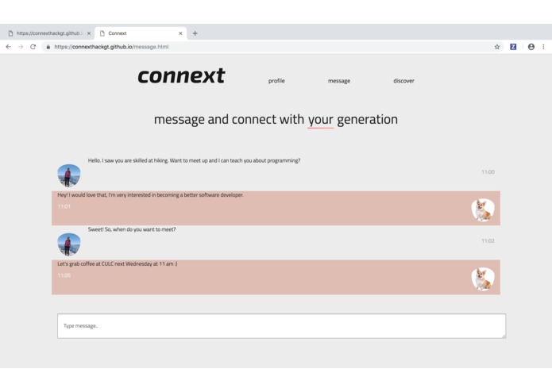Click the corgi avatar in the software developer reply
The width and height of the screenshot is (552, 392).
coord(483,210)
